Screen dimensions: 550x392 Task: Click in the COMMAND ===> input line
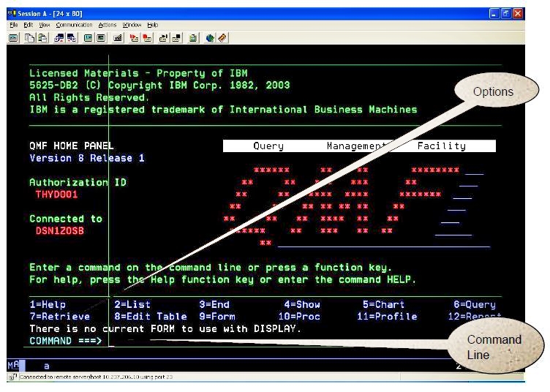pyautogui.click(x=219, y=341)
